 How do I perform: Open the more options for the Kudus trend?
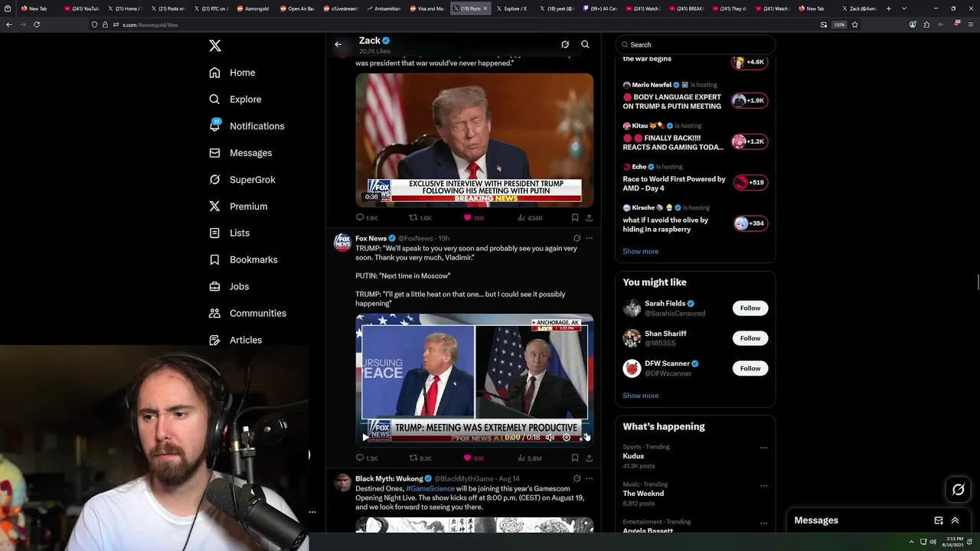(763, 448)
